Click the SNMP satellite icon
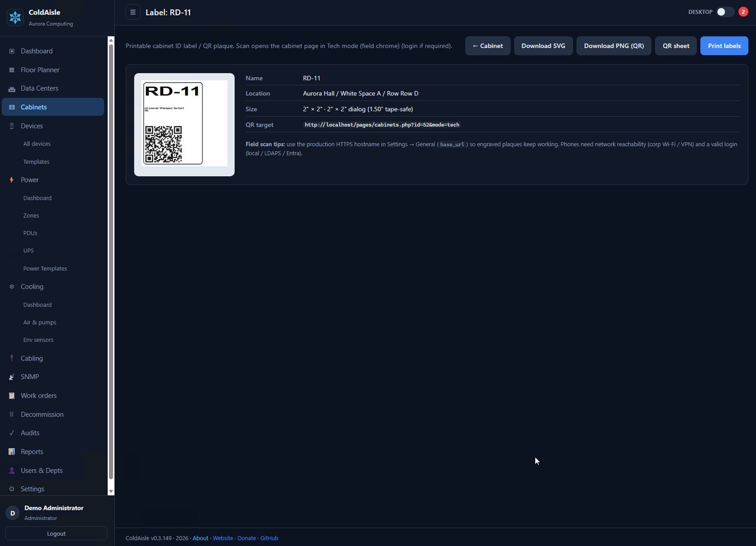756x546 pixels. pos(12,377)
